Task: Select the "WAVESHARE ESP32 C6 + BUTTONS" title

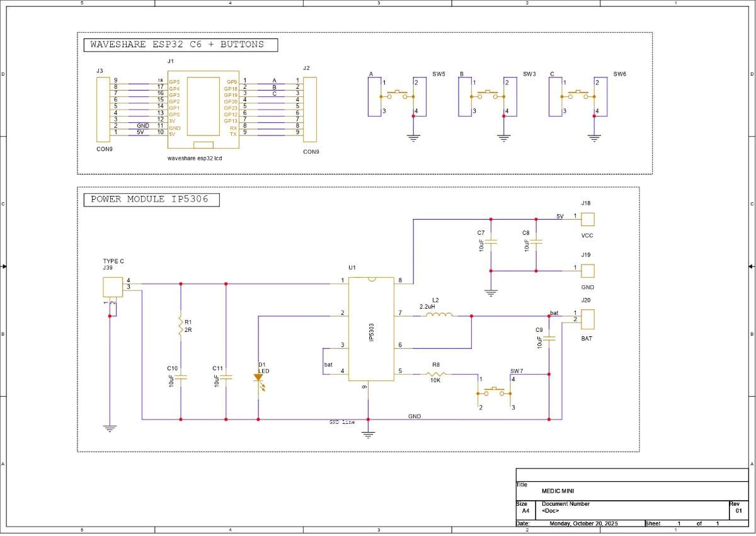Action: pyautogui.click(x=181, y=45)
